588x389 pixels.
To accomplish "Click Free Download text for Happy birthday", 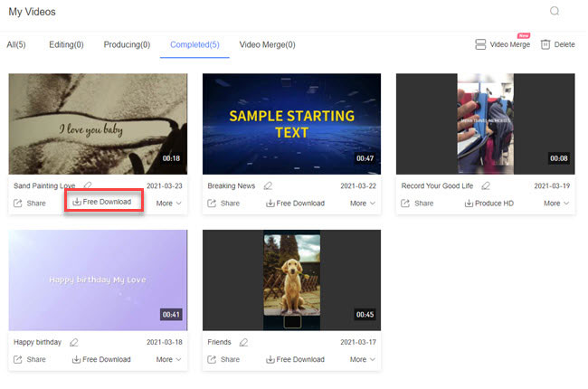I will coord(107,359).
